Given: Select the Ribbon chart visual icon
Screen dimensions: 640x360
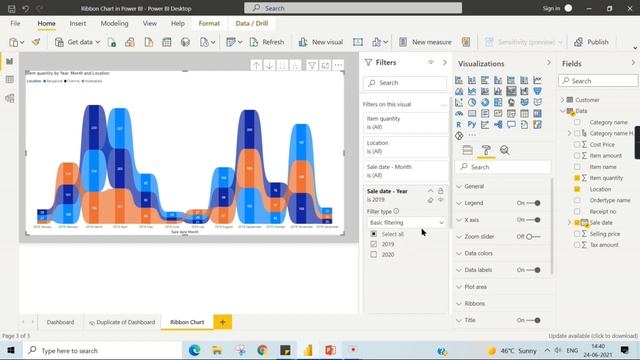Looking at the screenshot, I should pyautogui.click(x=511, y=91).
